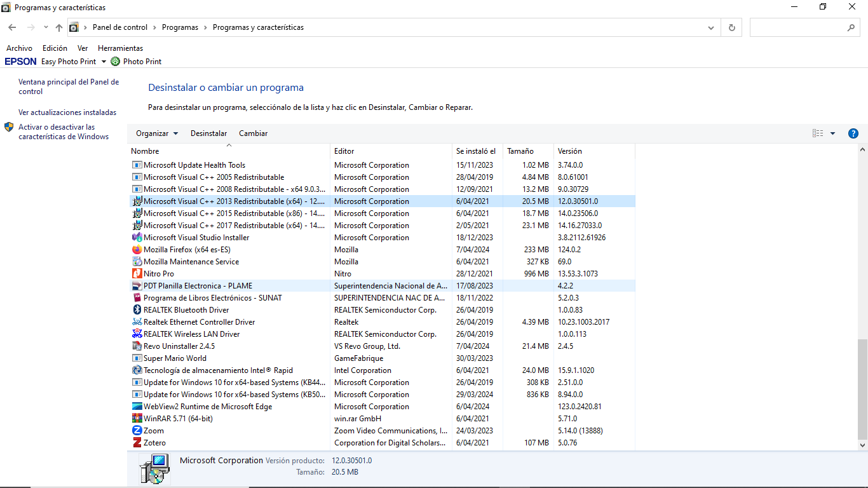Viewport: 868px width, 488px height.
Task: Click the Nitro Pro icon
Action: [x=137, y=274]
